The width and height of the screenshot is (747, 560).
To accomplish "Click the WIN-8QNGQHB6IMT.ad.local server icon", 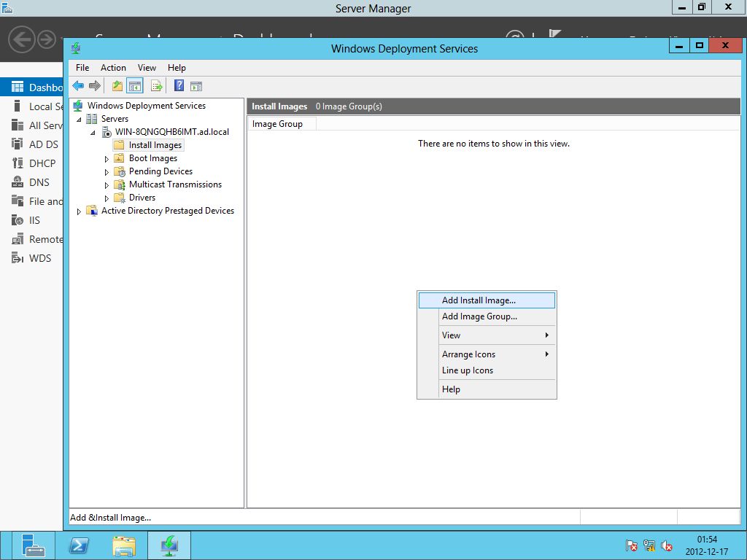I will (107, 132).
